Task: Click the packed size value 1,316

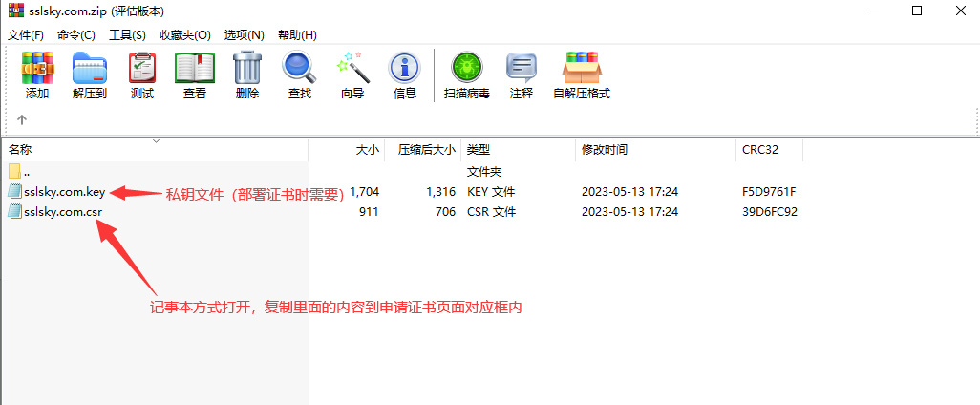Action: click(440, 191)
